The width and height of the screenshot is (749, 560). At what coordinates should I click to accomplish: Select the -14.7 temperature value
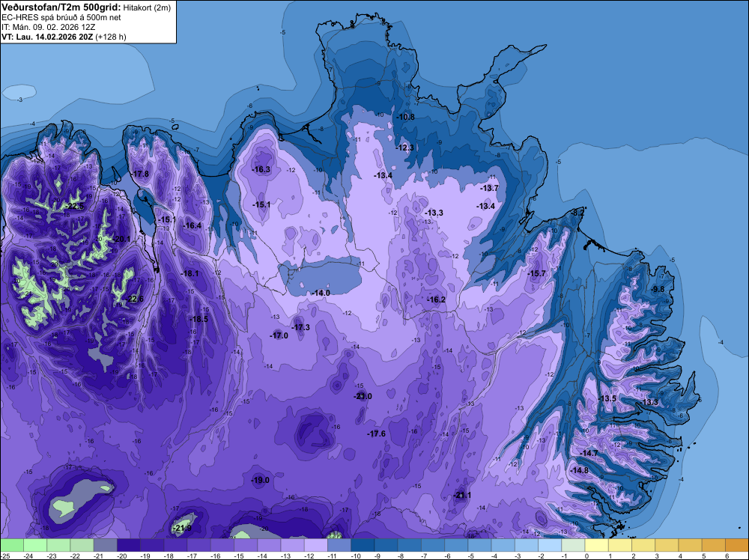click(x=589, y=453)
